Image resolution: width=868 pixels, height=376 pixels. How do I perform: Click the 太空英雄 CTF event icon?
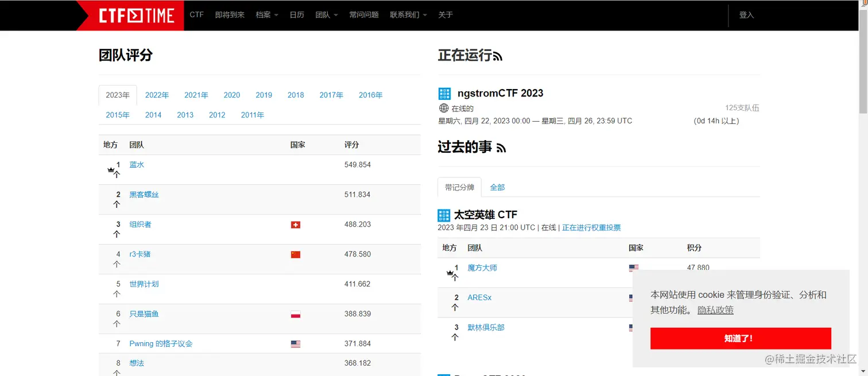tap(444, 215)
